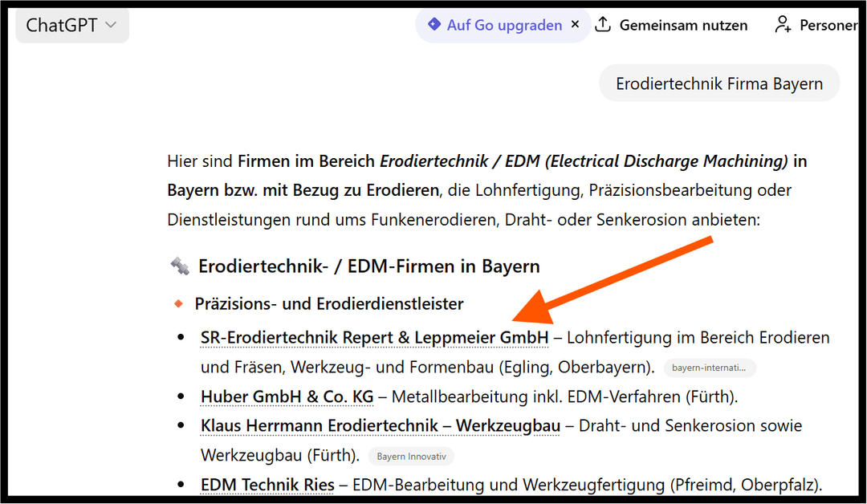867x504 pixels.
Task: Click the orange diamond icon before "Präzisions- und Erodierdienstleister"
Action: coord(178,303)
